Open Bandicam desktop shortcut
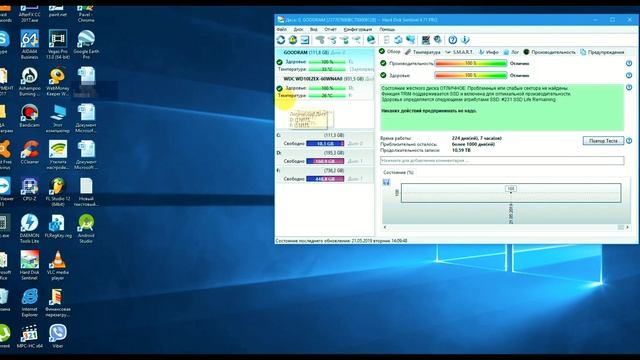 (x=29, y=116)
